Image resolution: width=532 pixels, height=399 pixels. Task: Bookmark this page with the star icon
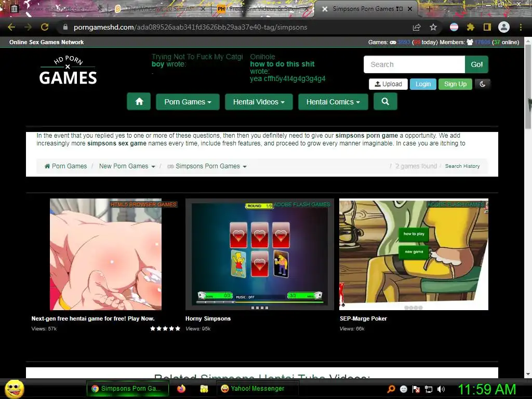point(433,27)
